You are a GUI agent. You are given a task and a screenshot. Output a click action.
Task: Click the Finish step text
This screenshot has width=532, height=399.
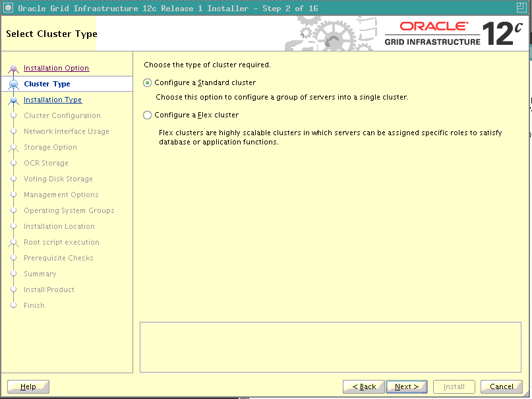pos(34,305)
